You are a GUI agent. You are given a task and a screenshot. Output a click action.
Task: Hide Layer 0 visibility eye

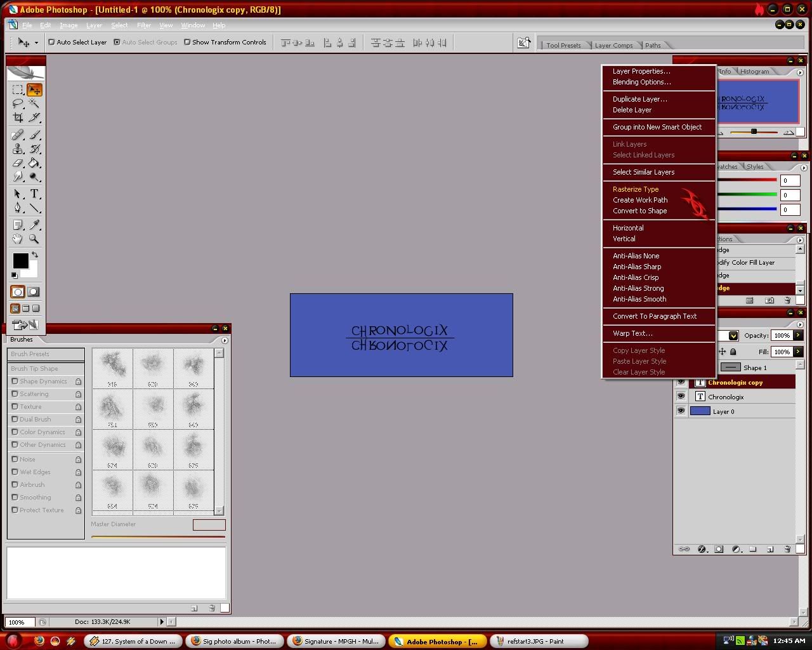(681, 411)
